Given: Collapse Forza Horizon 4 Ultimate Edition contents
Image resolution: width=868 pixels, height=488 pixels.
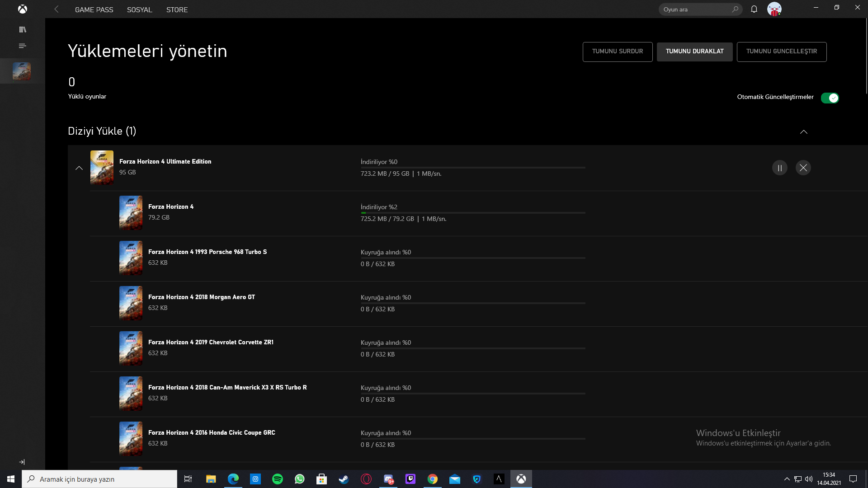Looking at the screenshot, I should [79, 168].
